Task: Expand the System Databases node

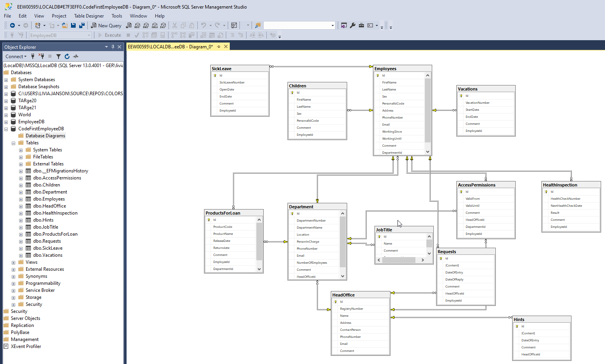Action: [6, 80]
